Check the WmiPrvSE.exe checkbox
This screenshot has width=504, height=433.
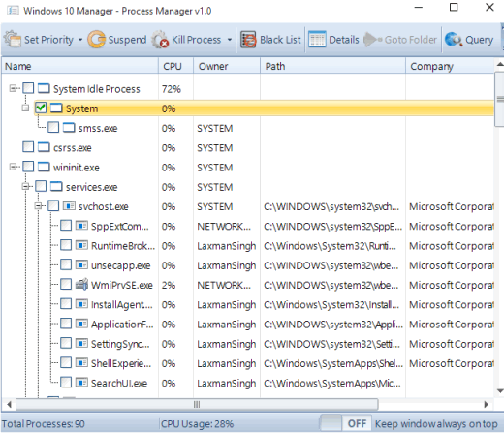pyautogui.click(x=66, y=284)
